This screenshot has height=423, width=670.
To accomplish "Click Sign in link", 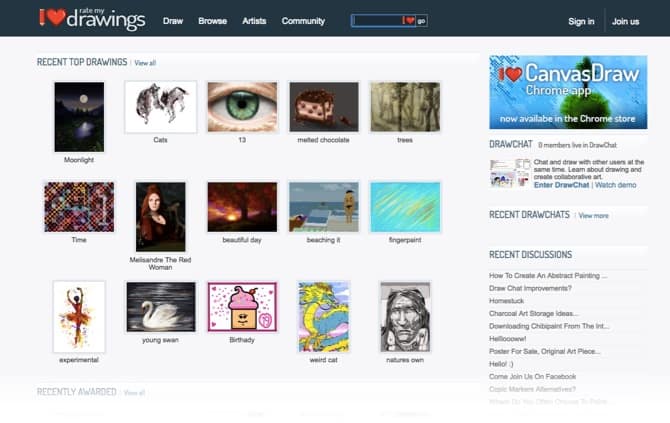I will 581,21.
